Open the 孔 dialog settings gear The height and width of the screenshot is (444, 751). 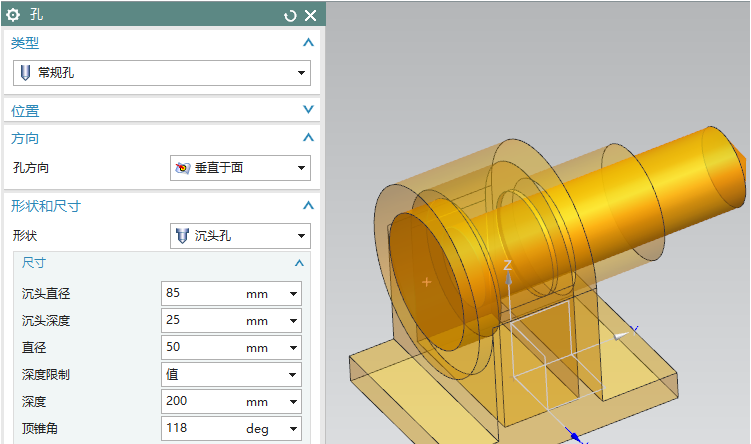(x=13, y=15)
